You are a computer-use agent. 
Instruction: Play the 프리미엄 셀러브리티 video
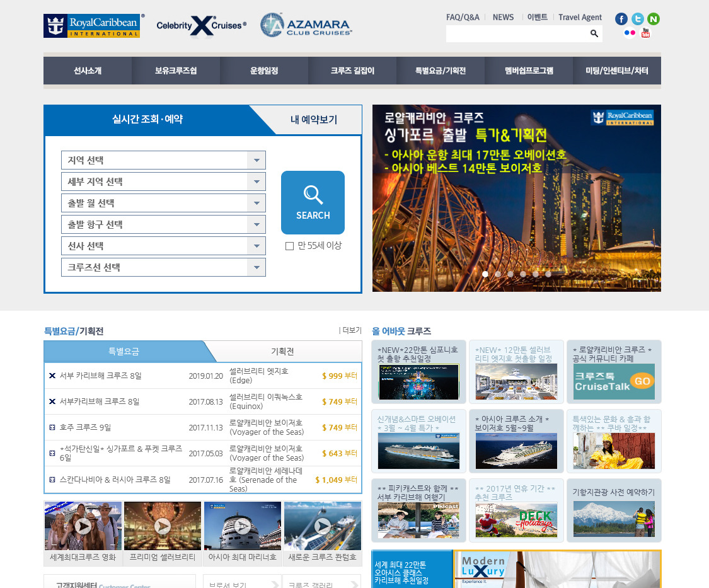163,526
